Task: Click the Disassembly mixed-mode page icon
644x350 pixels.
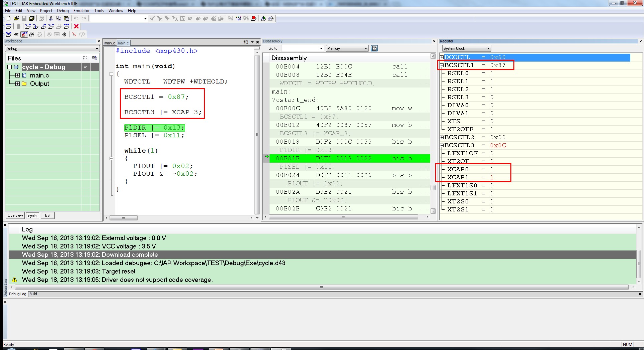Action: pos(374,48)
